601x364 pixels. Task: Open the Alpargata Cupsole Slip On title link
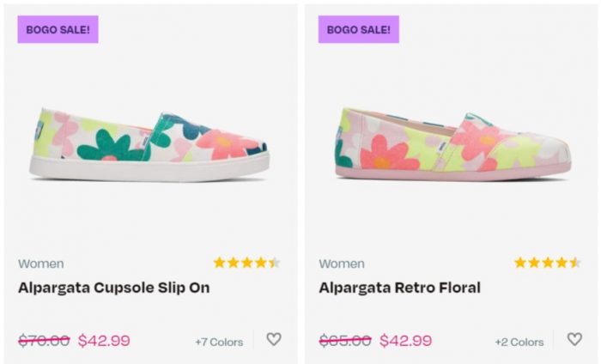coord(113,288)
